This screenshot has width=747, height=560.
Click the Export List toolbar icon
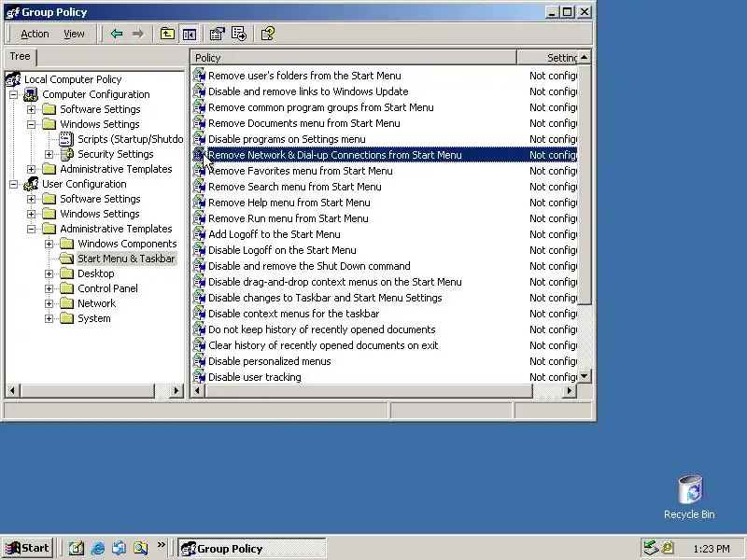click(239, 34)
